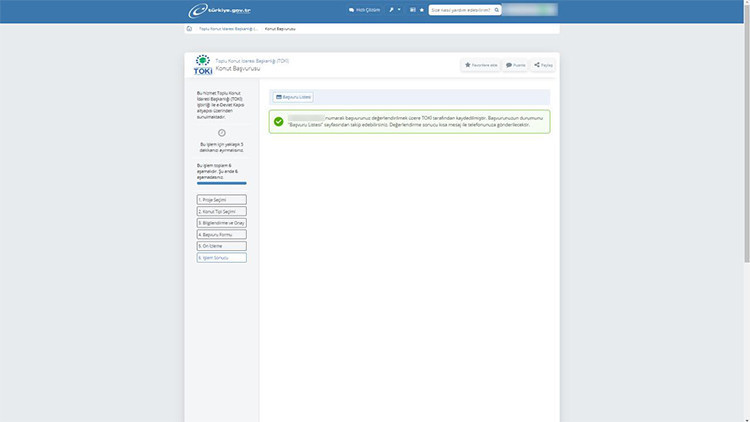The height and width of the screenshot is (422, 750).
Task: Click the Puanla button
Action: pyautogui.click(x=515, y=65)
